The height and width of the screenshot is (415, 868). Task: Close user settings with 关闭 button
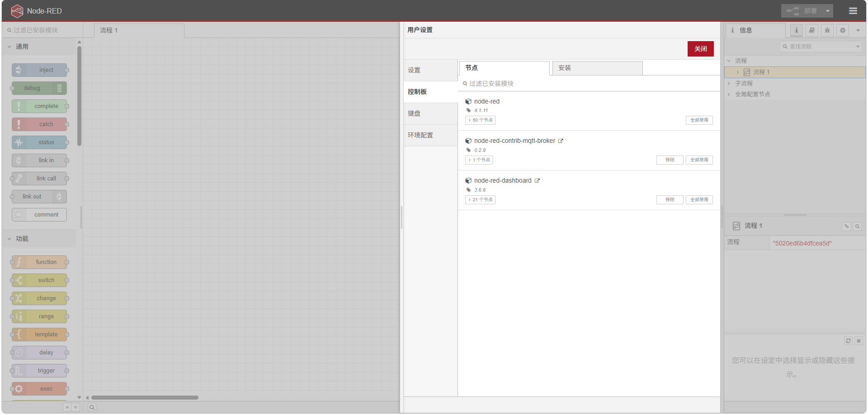click(x=701, y=49)
